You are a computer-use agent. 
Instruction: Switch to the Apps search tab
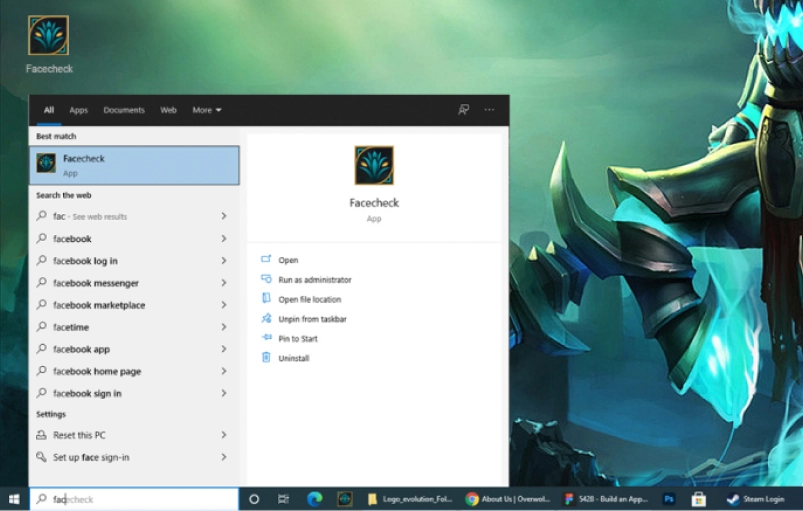click(x=78, y=110)
